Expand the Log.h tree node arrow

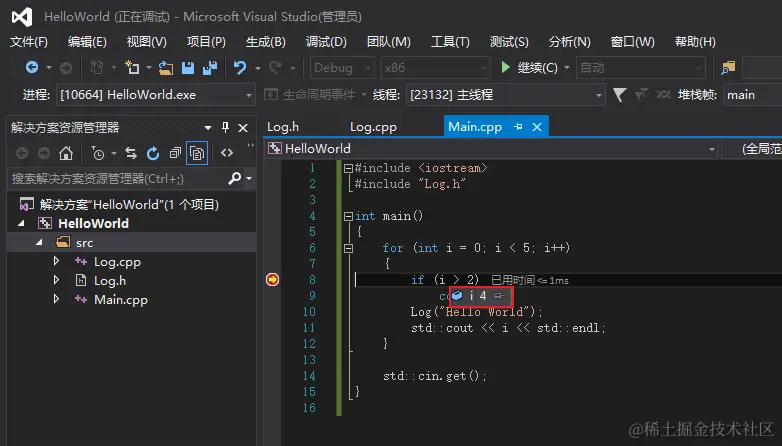point(56,280)
